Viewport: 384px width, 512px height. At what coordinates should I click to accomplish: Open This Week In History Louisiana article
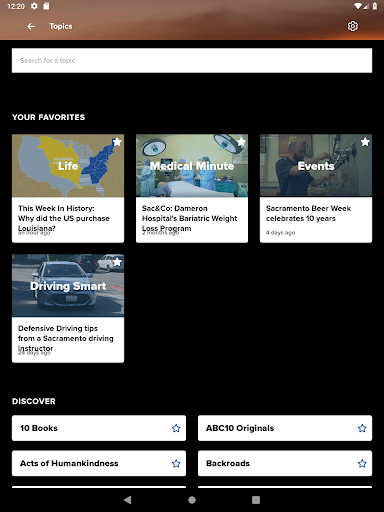(64, 218)
